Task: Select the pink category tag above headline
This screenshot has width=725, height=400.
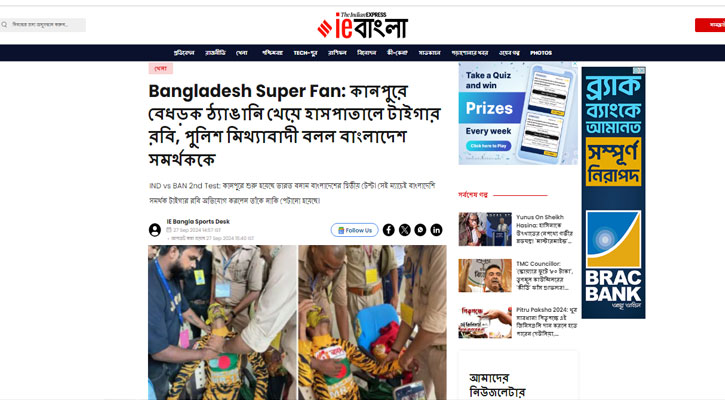Action: pyautogui.click(x=160, y=68)
